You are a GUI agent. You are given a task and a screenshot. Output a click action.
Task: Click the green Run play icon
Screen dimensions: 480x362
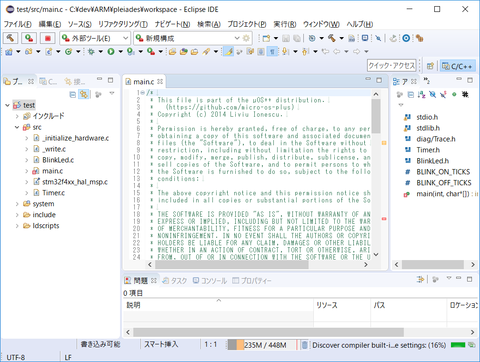111,51
